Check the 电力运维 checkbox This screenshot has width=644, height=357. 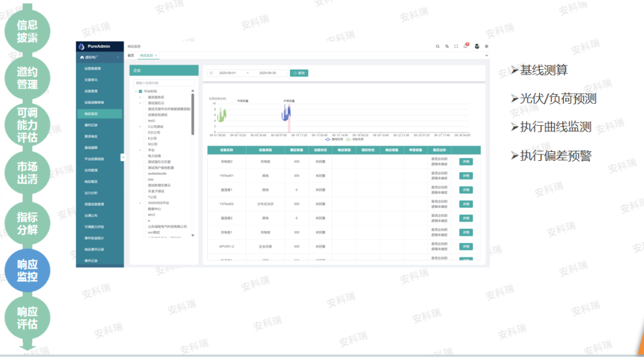[145, 156]
